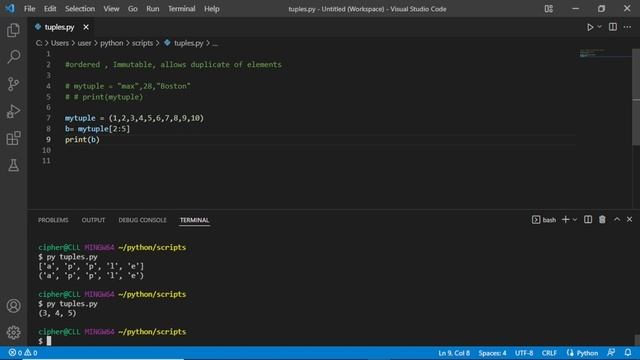The width and height of the screenshot is (640, 360).
Task: Kill terminal with trash icon
Action: pos(602,220)
